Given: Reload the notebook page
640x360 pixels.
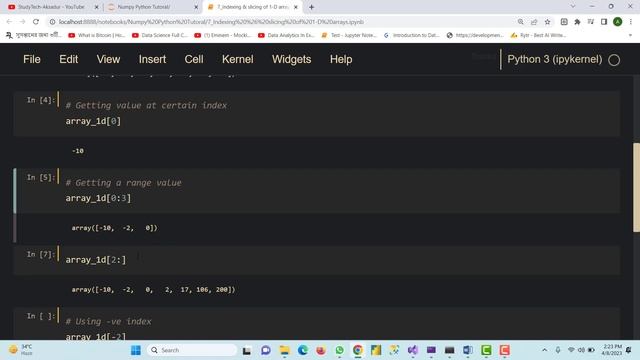Looking at the screenshot, I should point(36,22).
